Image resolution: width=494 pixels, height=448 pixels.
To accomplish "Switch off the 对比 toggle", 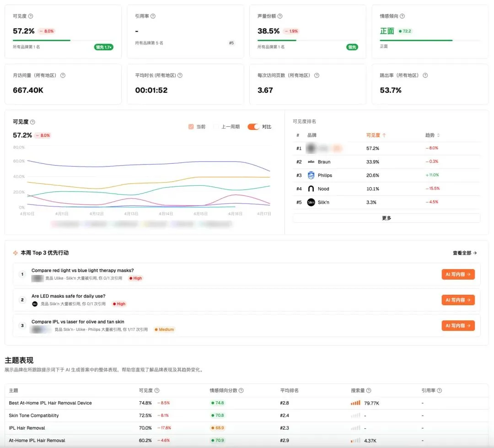I will tap(253, 127).
